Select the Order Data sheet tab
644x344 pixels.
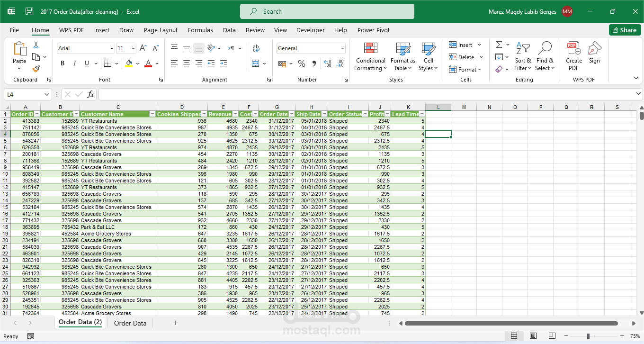click(130, 323)
